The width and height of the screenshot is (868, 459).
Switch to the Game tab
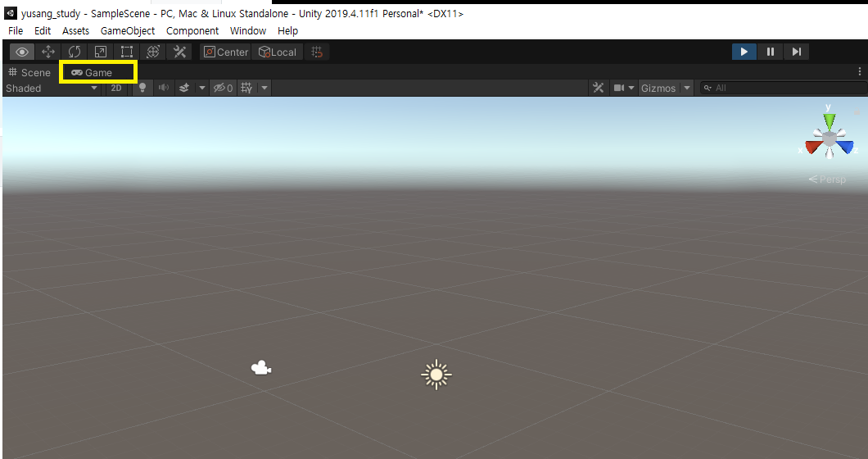92,73
